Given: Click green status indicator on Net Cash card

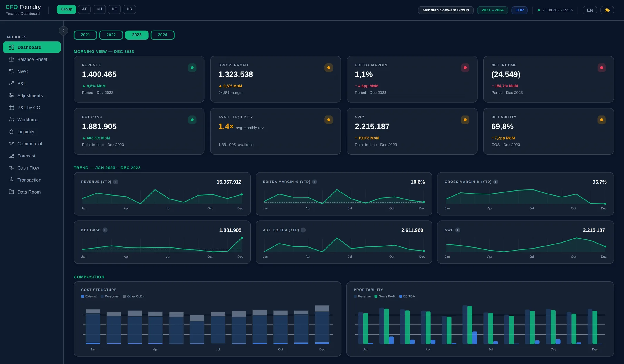Looking at the screenshot, I should (192, 120).
